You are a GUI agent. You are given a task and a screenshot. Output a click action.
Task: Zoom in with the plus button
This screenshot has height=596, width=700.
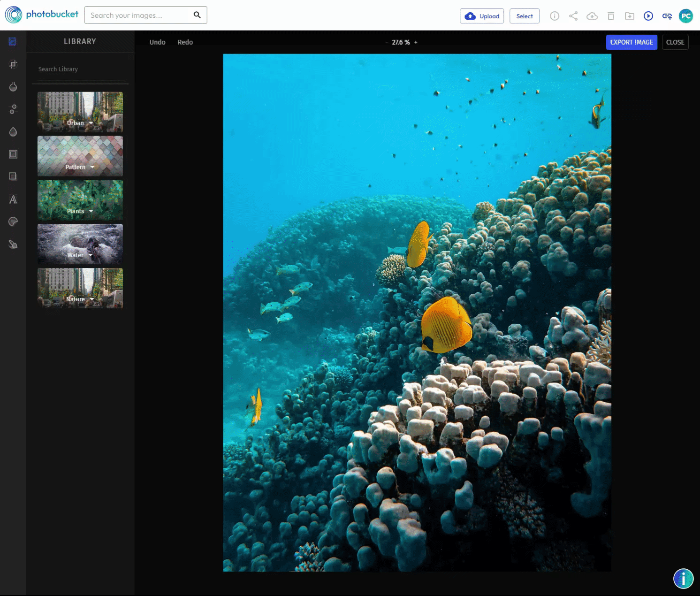click(x=416, y=42)
